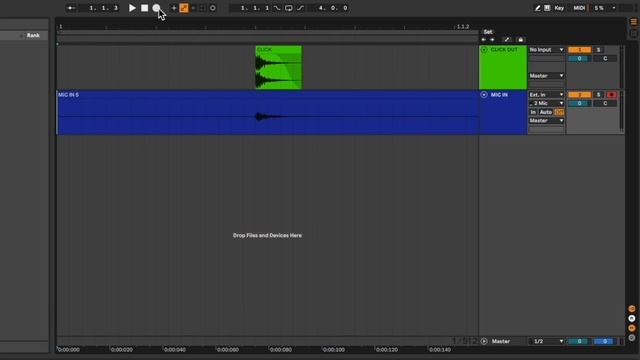Solo the MIC IN track
Screen dimensions: 640x360
(598, 94)
